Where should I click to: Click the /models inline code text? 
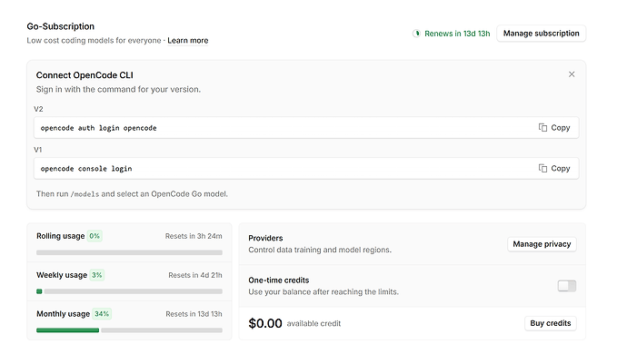(x=85, y=194)
